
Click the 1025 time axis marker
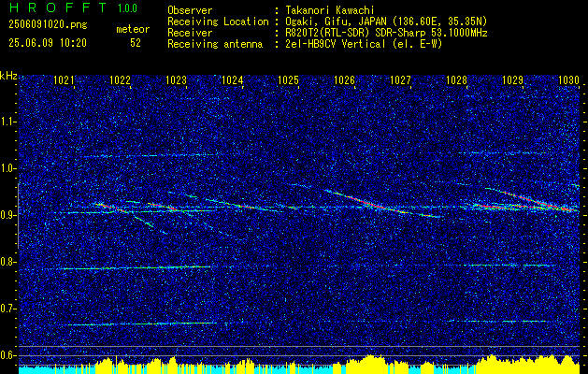[288, 79]
